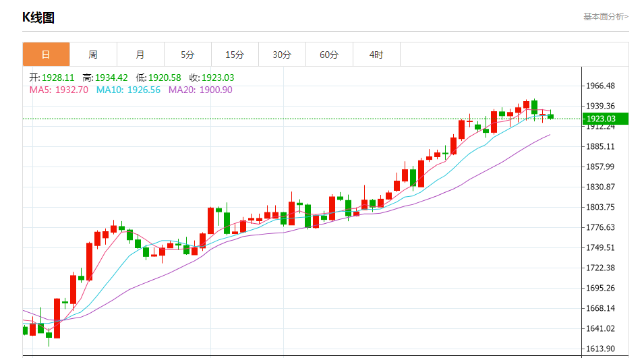Click the MA5 indicator label
The image size is (644, 358).
click(x=59, y=90)
